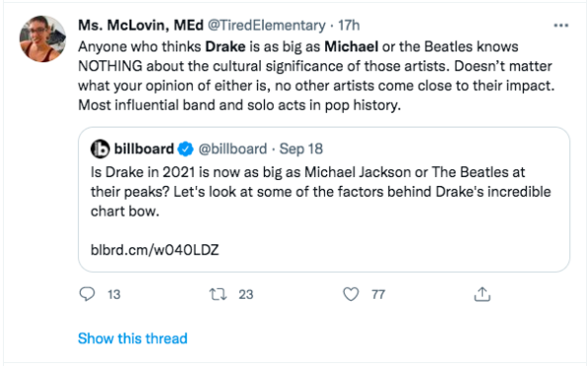Screen dimensions: 588x366
Task: Click the like count 77
Action: point(378,295)
